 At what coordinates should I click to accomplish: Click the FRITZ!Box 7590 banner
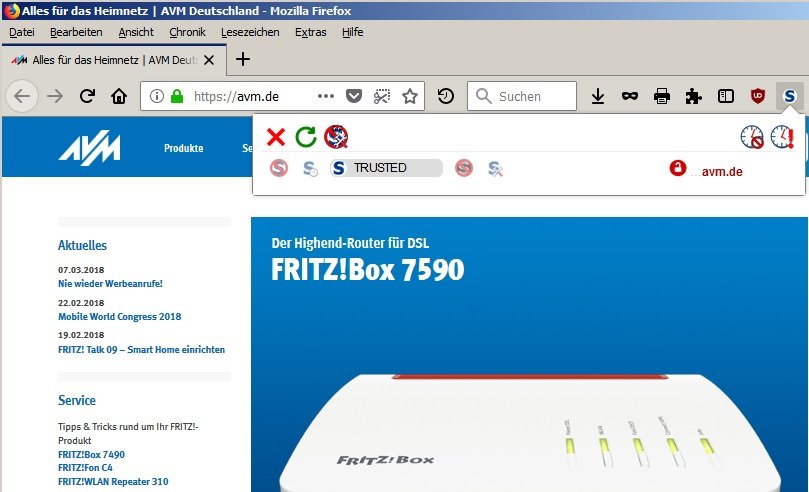529,354
